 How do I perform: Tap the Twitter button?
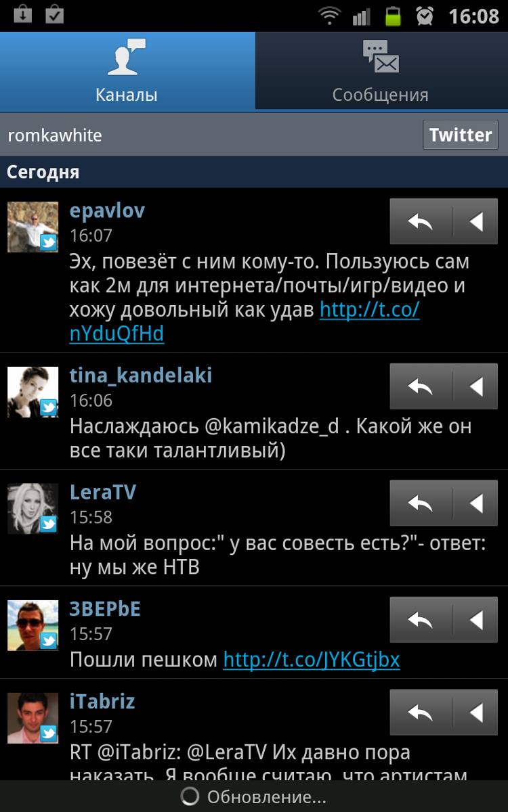[461, 135]
